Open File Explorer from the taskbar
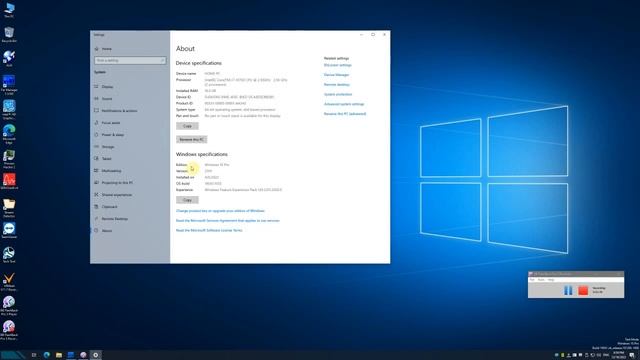 59,355
